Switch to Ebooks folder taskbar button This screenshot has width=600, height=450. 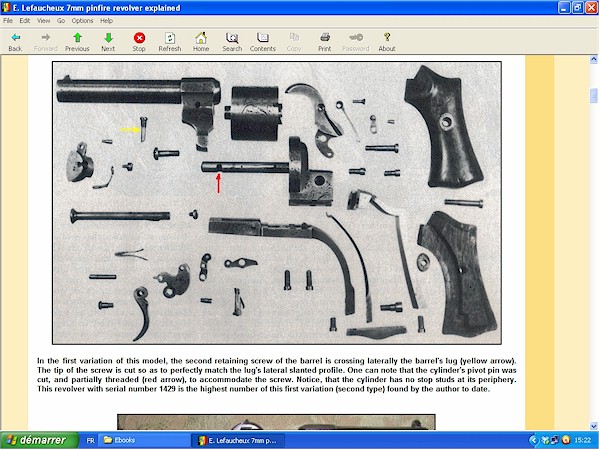tap(144, 440)
